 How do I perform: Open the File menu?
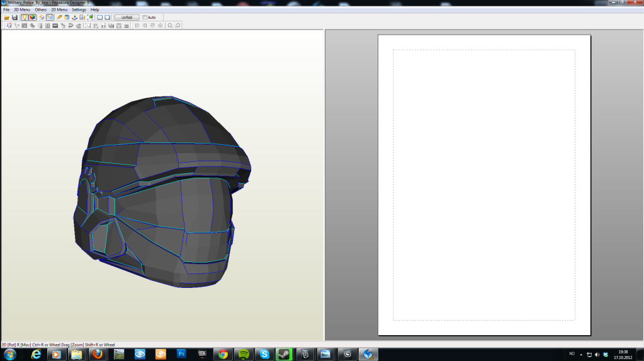click(x=6, y=9)
